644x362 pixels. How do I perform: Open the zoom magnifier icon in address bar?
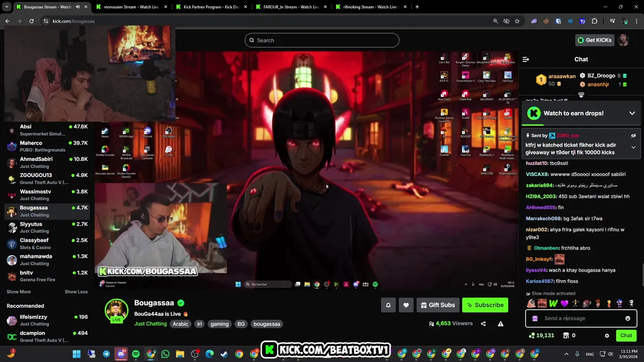click(496, 21)
